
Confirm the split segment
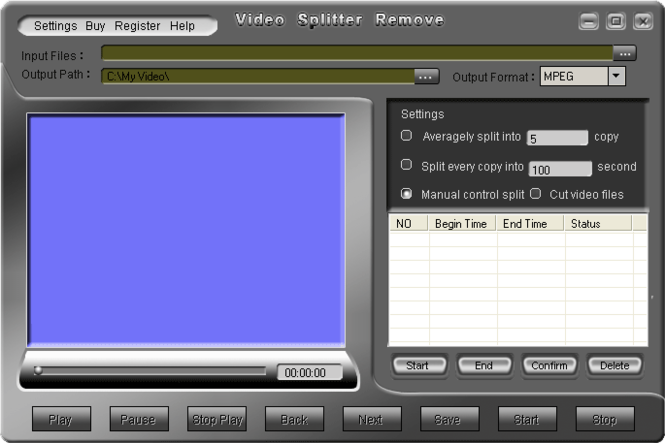click(550, 365)
